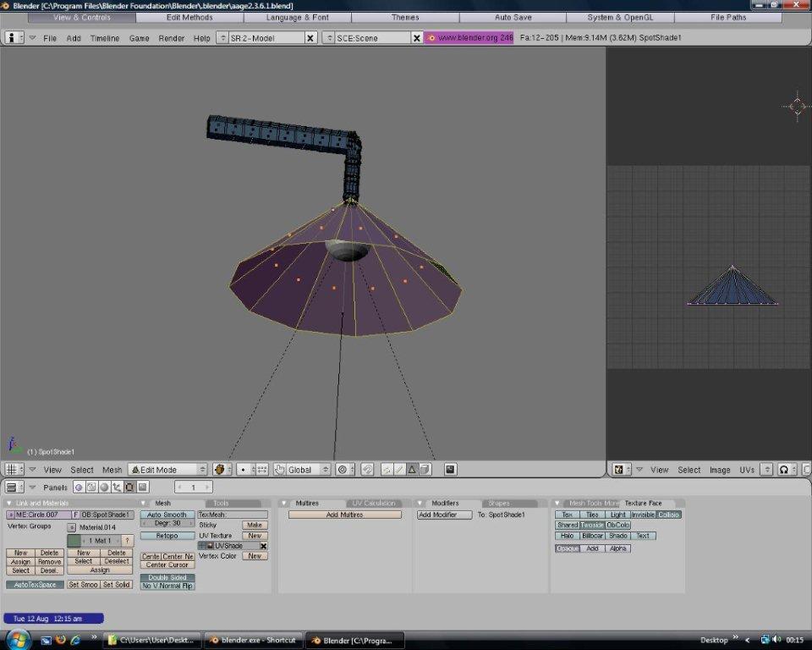Open the draw type shading selector

(x=222, y=470)
